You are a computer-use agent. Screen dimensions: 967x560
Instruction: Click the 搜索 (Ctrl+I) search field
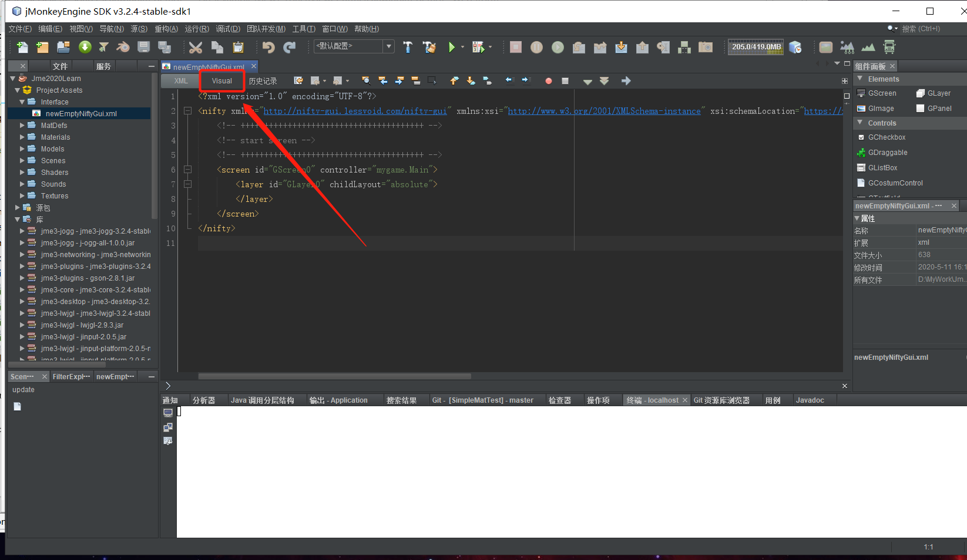coord(932,29)
